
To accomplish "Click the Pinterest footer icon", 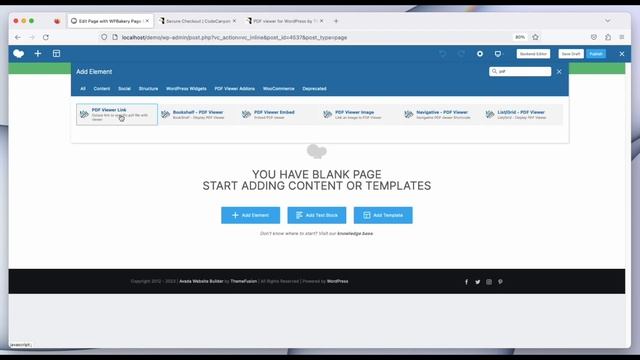I will click(x=500, y=282).
